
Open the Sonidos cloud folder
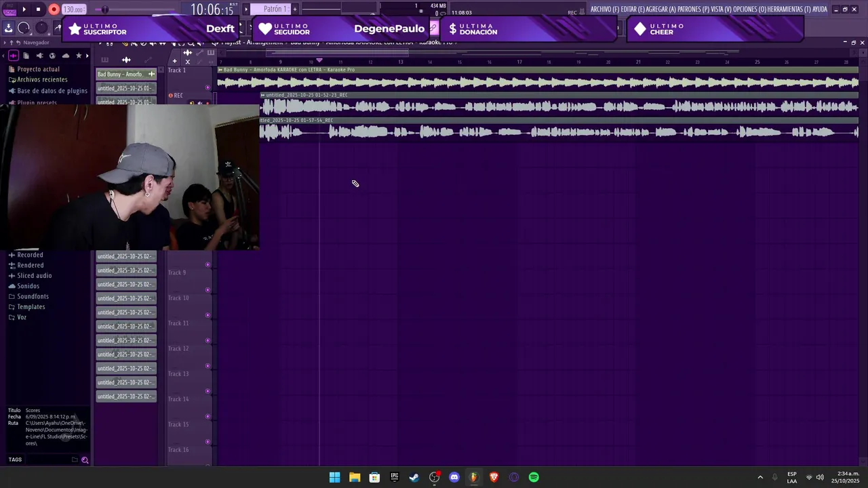click(24, 286)
